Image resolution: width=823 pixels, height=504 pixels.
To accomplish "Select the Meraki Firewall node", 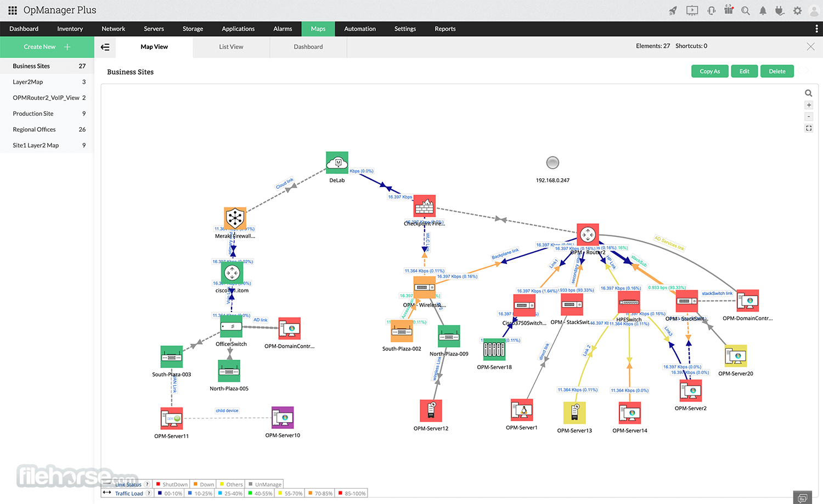I will (x=235, y=218).
